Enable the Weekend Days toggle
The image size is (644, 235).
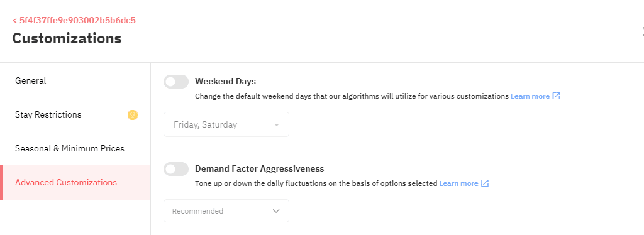pos(176,82)
